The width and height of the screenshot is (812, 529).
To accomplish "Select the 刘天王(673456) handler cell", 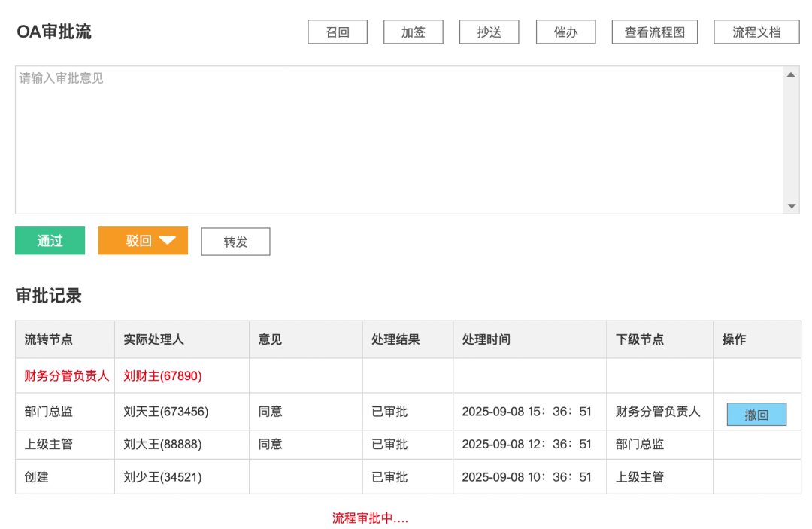I will tap(165, 412).
